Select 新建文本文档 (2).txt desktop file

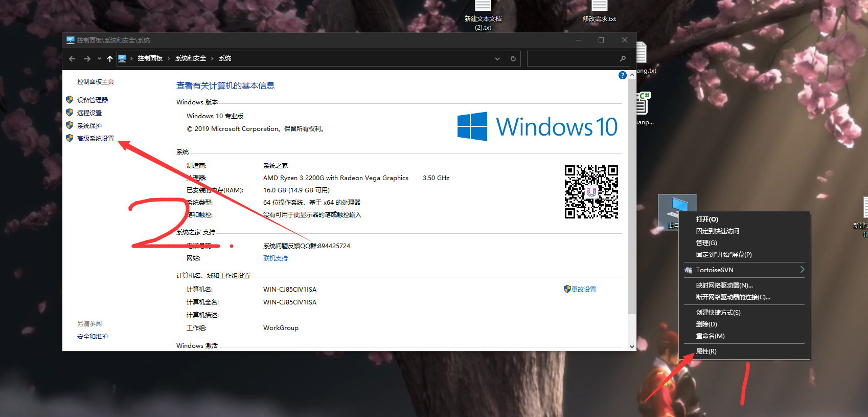[x=483, y=15]
